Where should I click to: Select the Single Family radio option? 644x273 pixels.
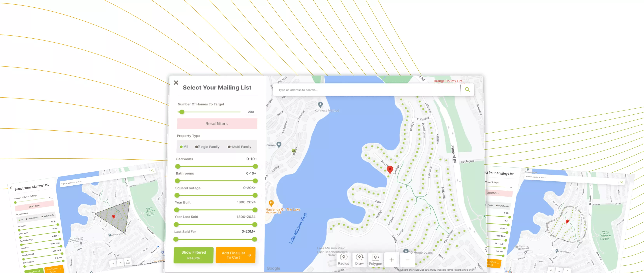point(196,147)
